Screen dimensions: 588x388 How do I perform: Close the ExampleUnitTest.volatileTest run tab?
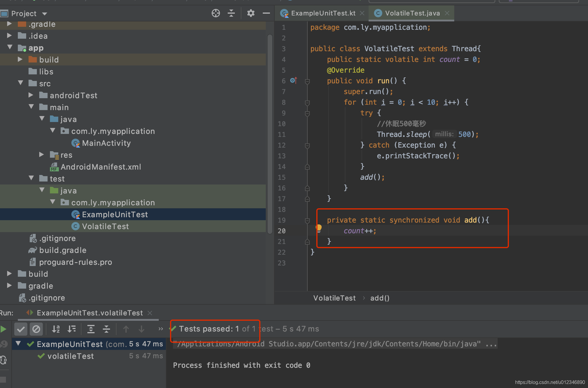(x=150, y=313)
